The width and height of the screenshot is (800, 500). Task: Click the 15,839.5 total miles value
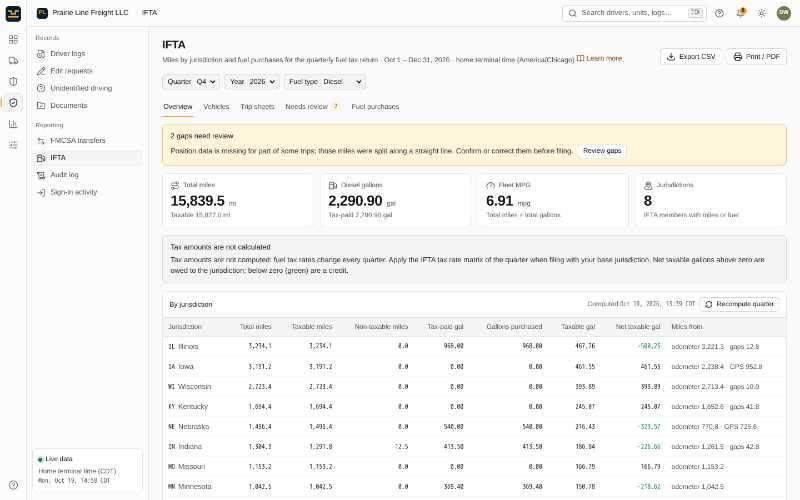pos(197,201)
